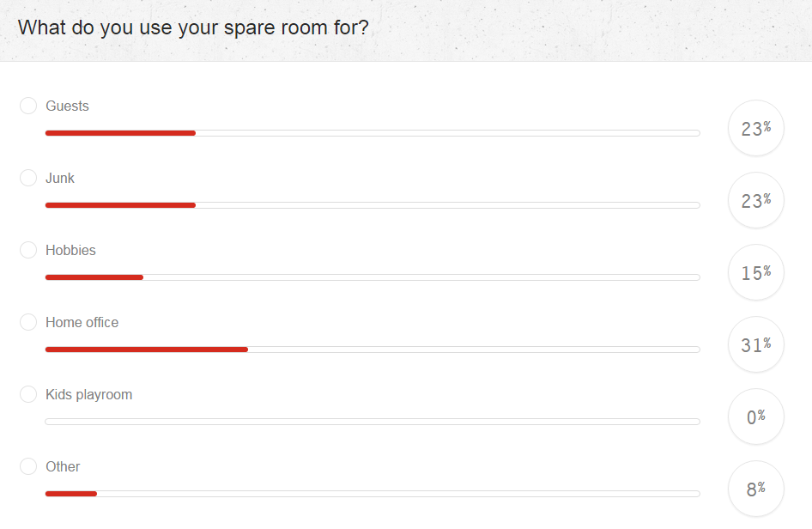Select the Junk radio button

click(28, 177)
